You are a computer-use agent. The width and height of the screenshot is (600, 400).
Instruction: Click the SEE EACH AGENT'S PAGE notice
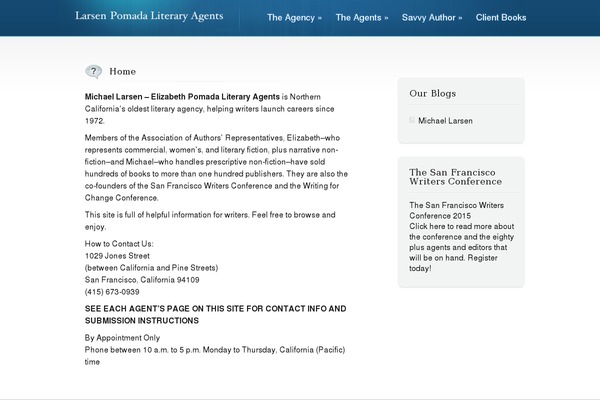[215, 315]
